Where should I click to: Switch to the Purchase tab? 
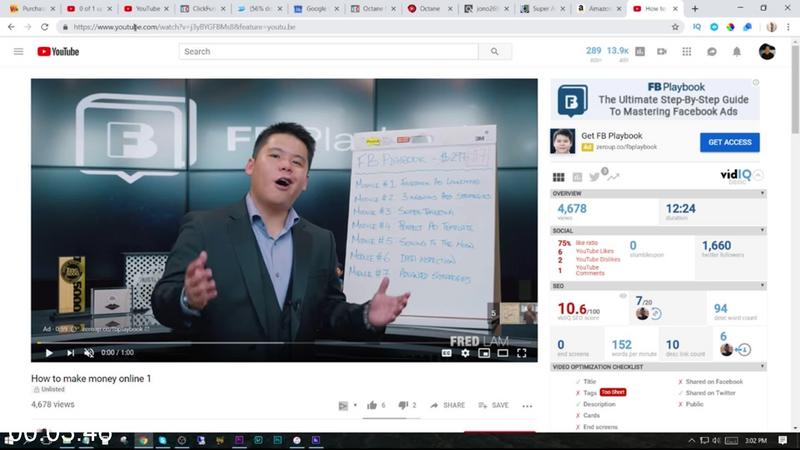(32, 9)
